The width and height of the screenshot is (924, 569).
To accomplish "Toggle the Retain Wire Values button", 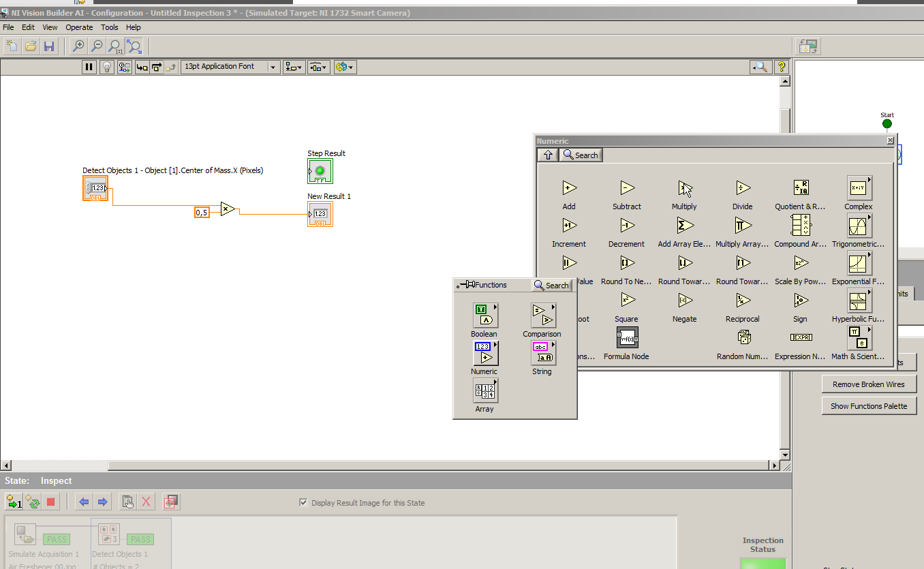I will pos(124,67).
